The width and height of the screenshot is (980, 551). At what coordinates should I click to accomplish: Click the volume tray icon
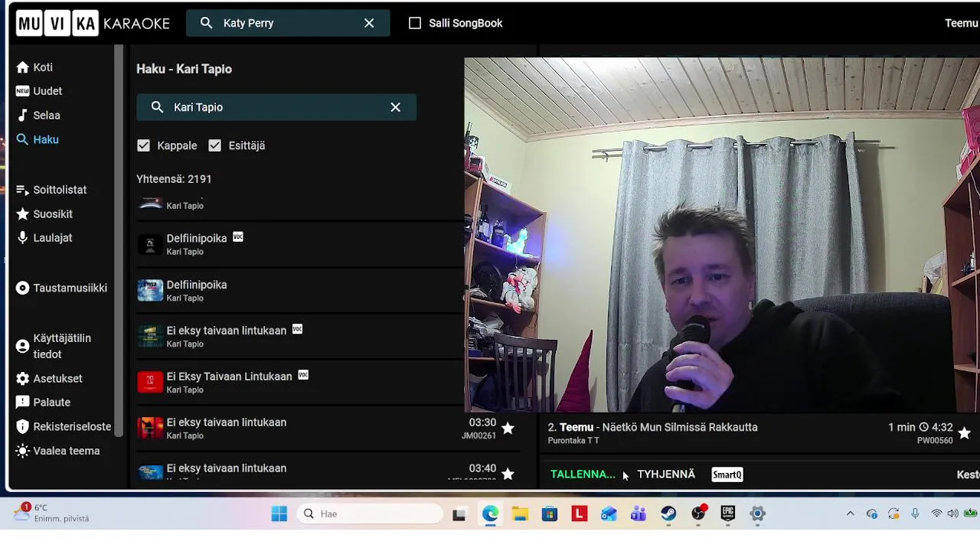coord(952,514)
